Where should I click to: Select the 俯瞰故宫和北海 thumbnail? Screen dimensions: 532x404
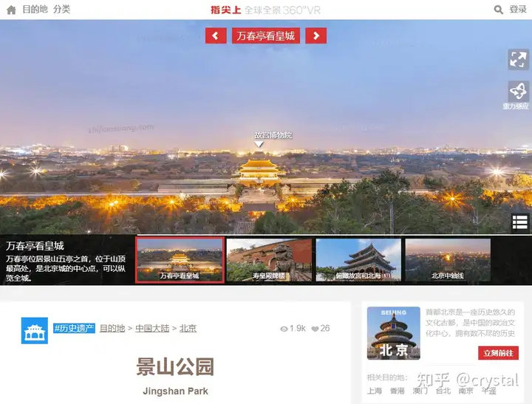point(358,260)
